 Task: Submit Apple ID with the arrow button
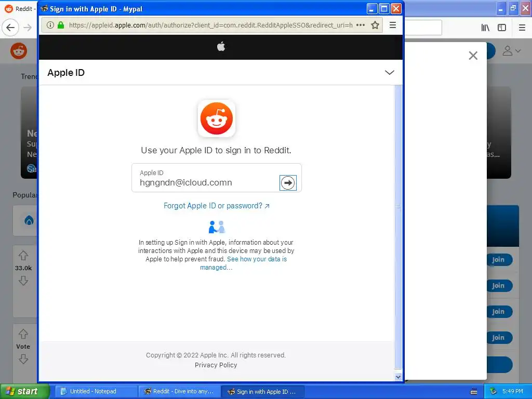click(288, 183)
